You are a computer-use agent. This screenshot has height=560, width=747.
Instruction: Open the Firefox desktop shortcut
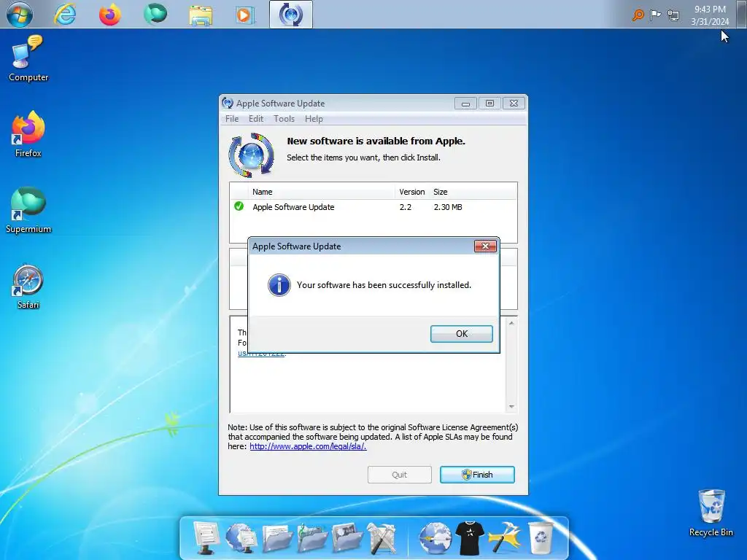tap(28, 134)
